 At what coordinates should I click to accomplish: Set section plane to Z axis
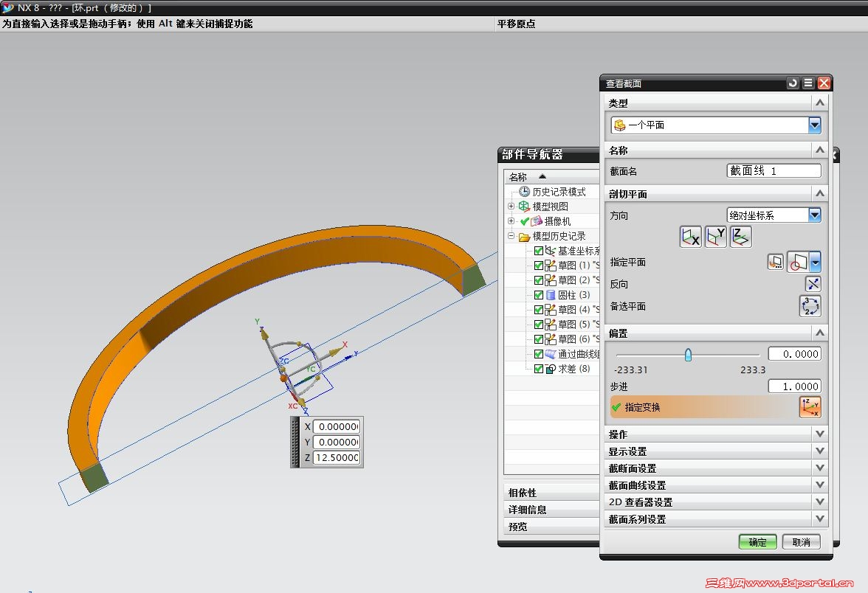(x=740, y=237)
